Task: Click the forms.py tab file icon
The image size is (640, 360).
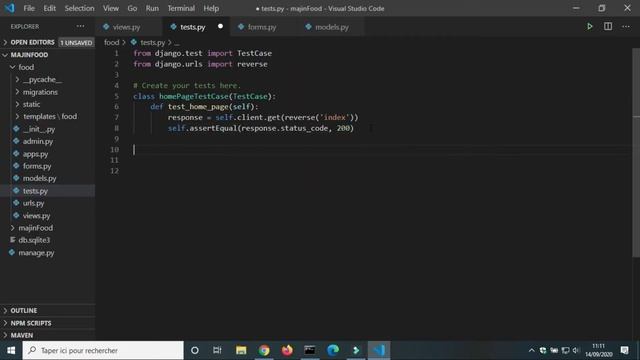Action: (241, 27)
